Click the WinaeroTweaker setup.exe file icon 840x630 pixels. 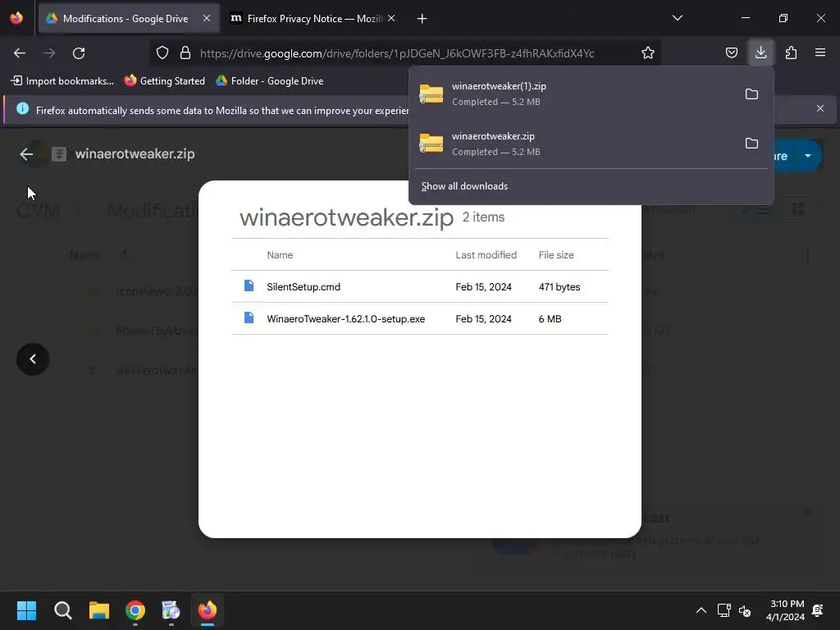(249, 317)
